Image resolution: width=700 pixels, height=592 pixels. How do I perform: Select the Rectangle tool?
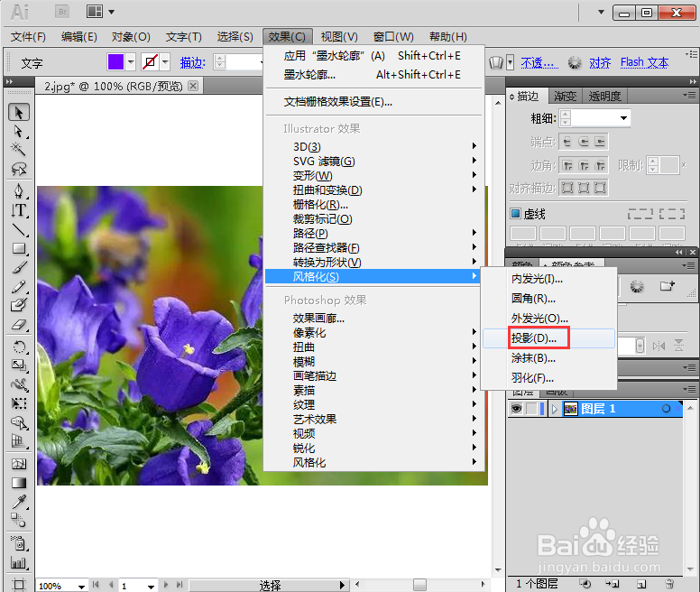[x=19, y=248]
